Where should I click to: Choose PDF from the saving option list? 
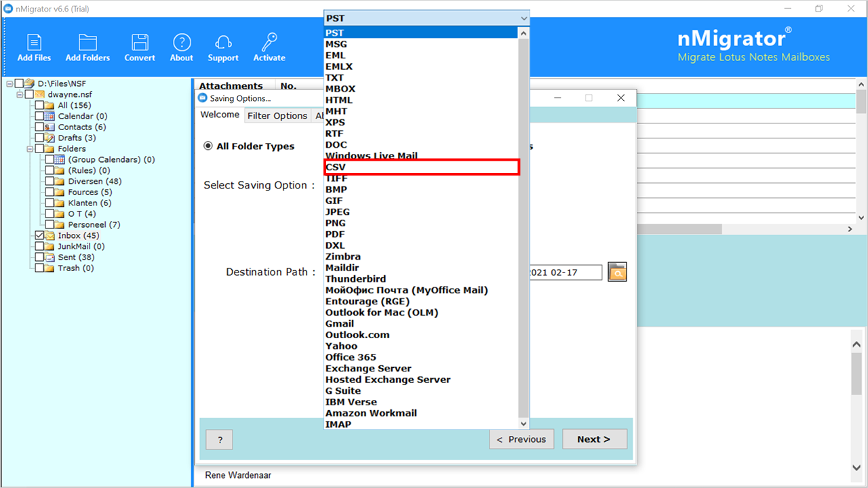(x=422, y=235)
